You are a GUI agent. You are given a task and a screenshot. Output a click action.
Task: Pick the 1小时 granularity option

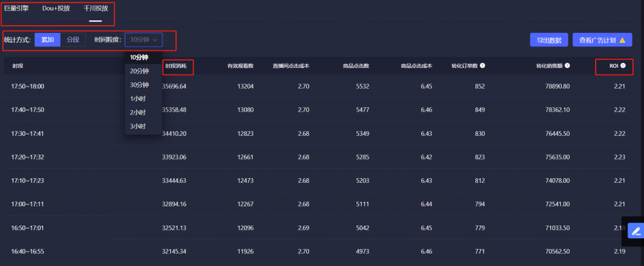pos(138,99)
